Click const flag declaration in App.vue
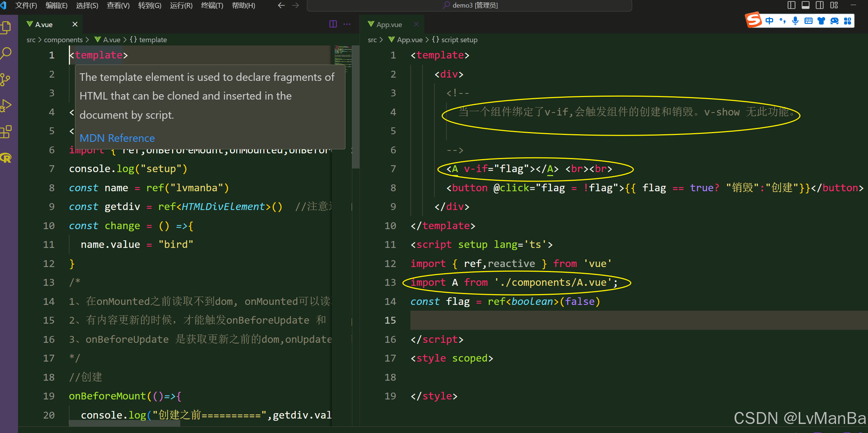The image size is (868, 433). [505, 302]
